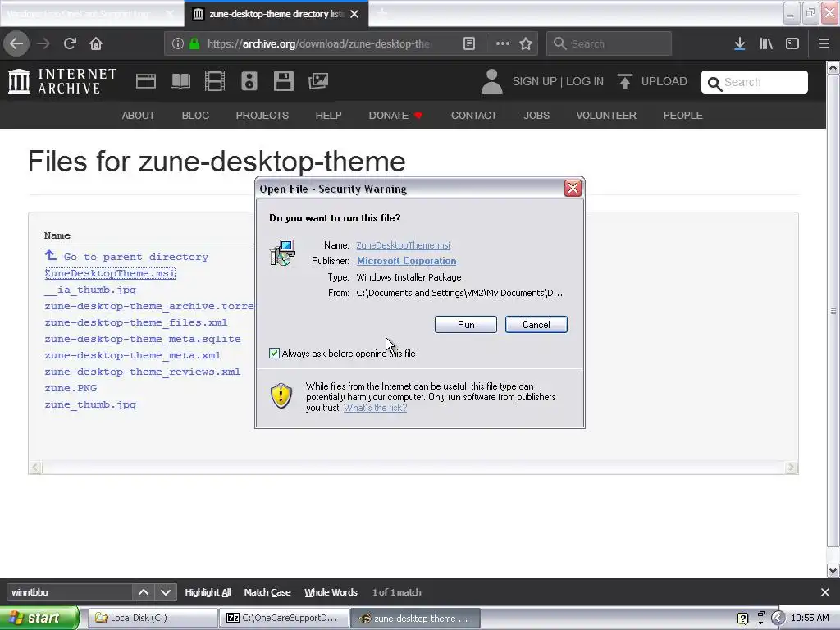Image resolution: width=840 pixels, height=630 pixels.
Task: Switch to C:\OneCareSupportD... taskbar window
Action: [284, 618]
